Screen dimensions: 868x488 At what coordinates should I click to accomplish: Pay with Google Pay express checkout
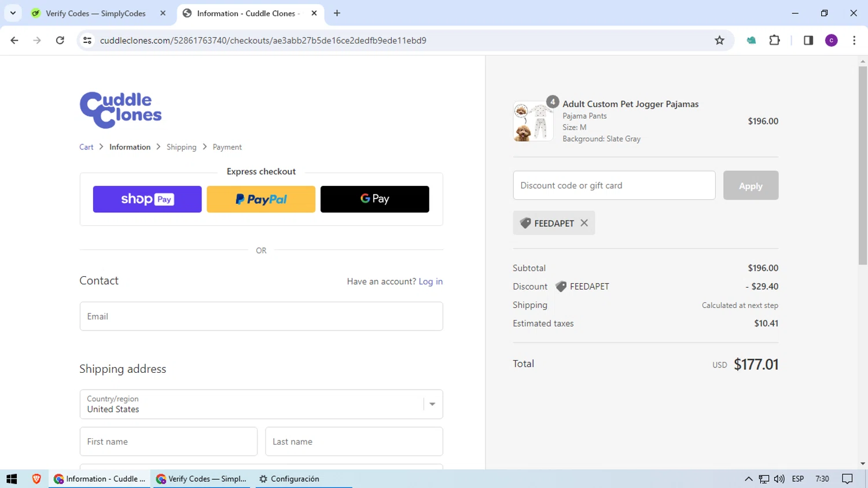click(x=375, y=199)
